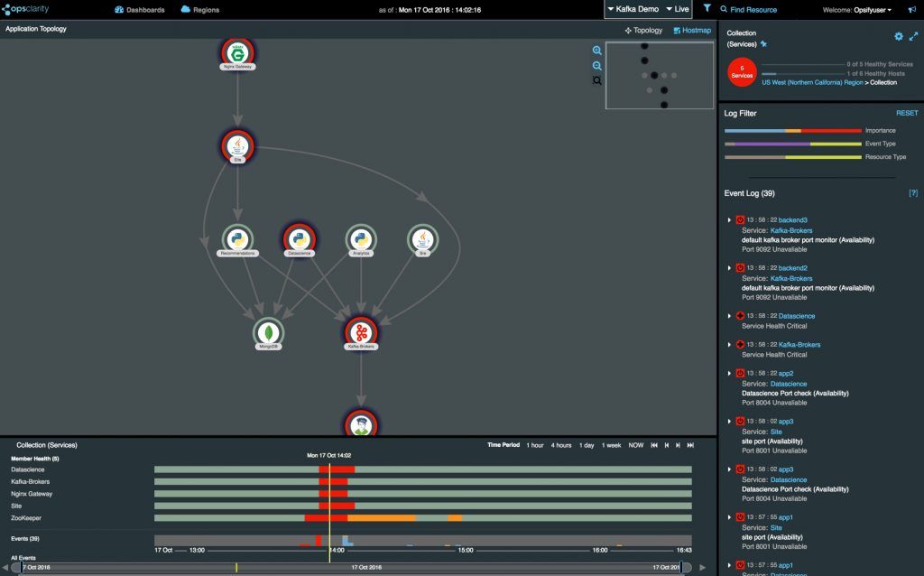Set time period to 4 hours
This screenshot has width=924, height=576.
pos(561,445)
